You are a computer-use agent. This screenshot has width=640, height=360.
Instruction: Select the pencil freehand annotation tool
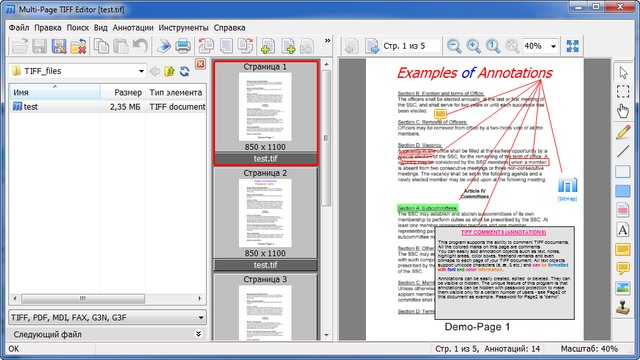pyautogui.click(x=623, y=132)
